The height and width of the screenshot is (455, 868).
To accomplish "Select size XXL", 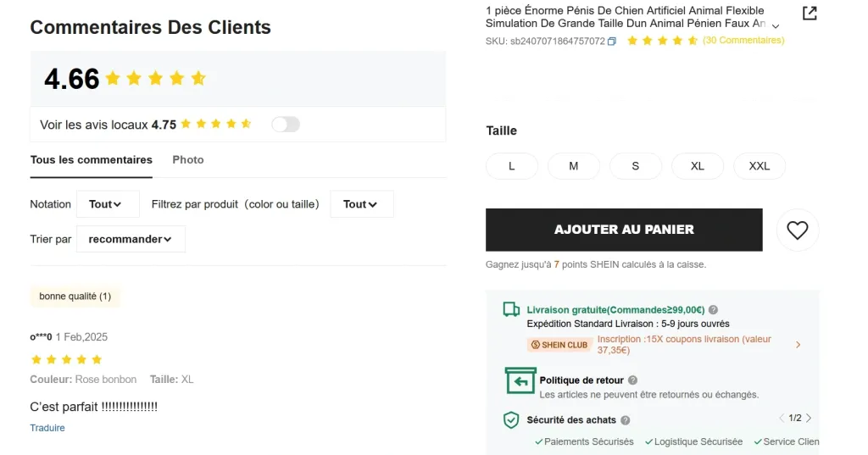I will click(759, 166).
